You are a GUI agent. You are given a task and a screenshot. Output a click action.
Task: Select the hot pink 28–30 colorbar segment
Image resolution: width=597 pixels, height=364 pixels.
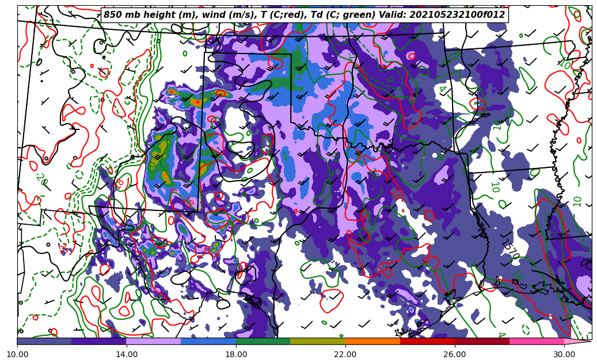(537, 341)
